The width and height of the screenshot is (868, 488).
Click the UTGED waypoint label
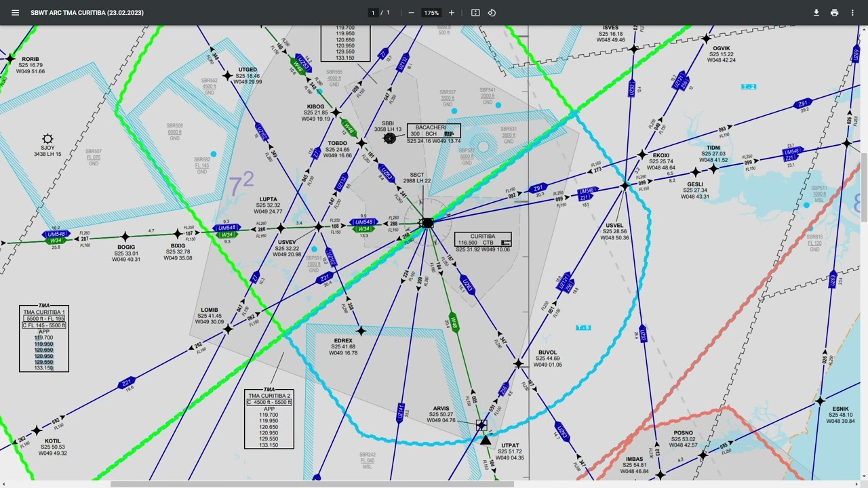click(248, 76)
